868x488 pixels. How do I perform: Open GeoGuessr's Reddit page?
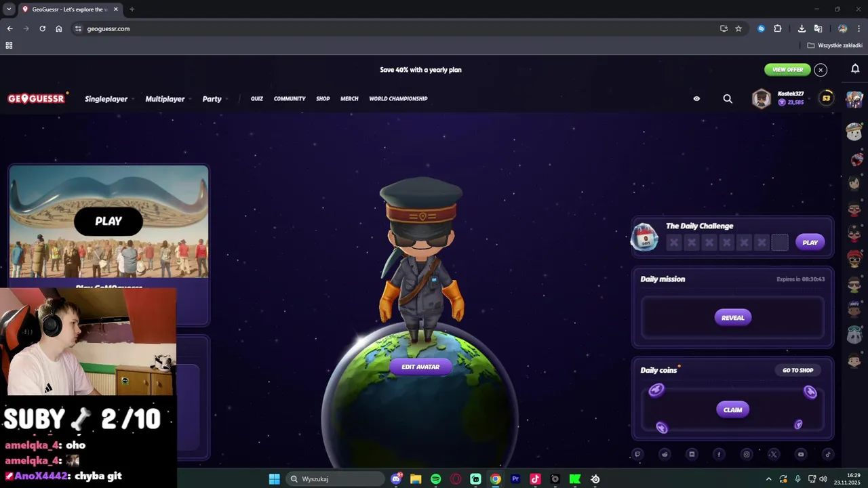665,454
